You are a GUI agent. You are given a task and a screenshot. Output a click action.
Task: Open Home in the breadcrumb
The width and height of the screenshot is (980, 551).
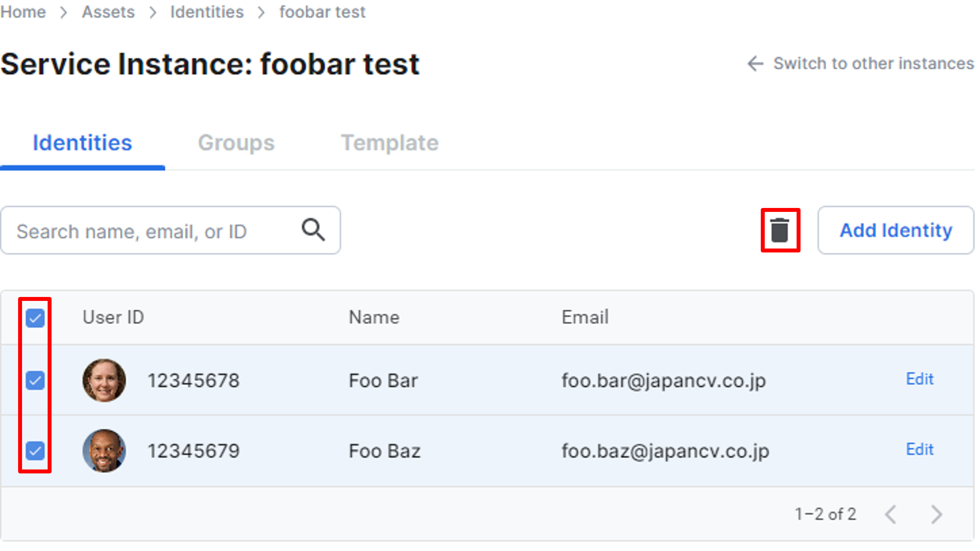23,12
